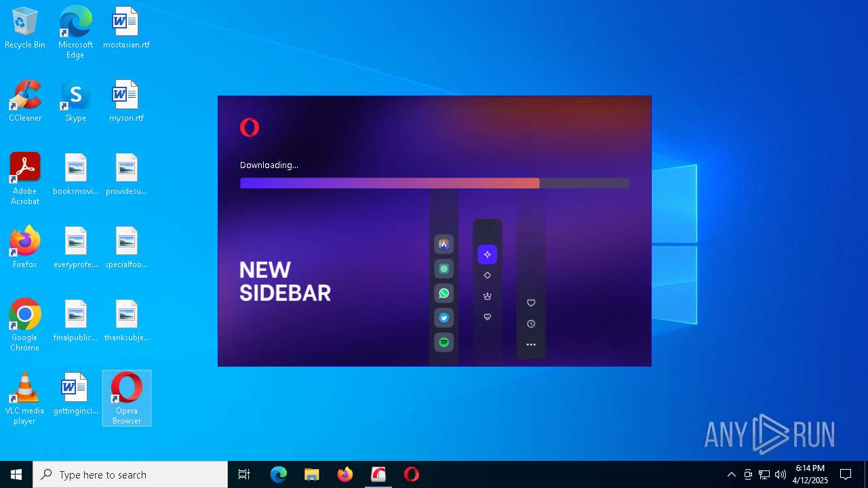This screenshot has height=488, width=868.
Task: Select the everyprofe... image file
Action: pos(75,247)
